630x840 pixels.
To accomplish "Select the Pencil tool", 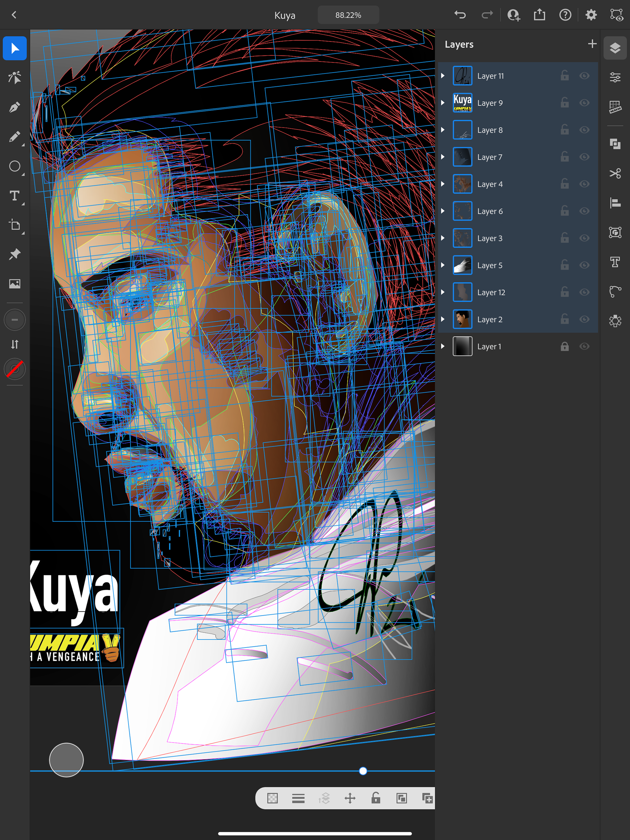I will point(15,137).
